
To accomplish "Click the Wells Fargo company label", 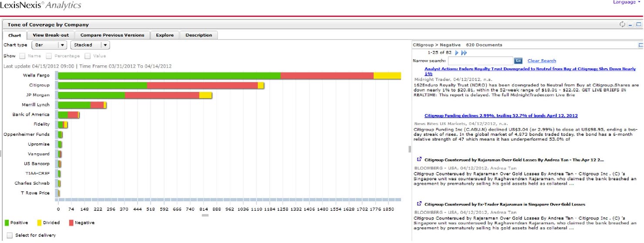I will pyautogui.click(x=36, y=75).
